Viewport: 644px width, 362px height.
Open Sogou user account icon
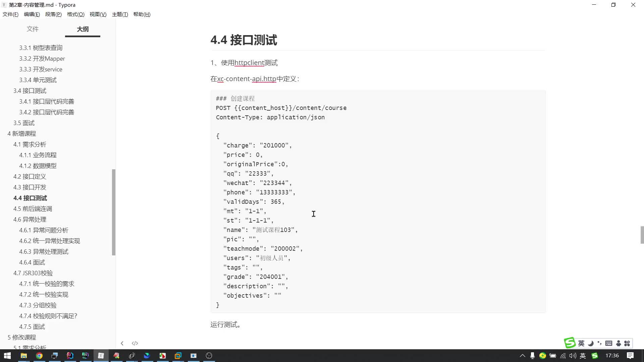[619, 343]
